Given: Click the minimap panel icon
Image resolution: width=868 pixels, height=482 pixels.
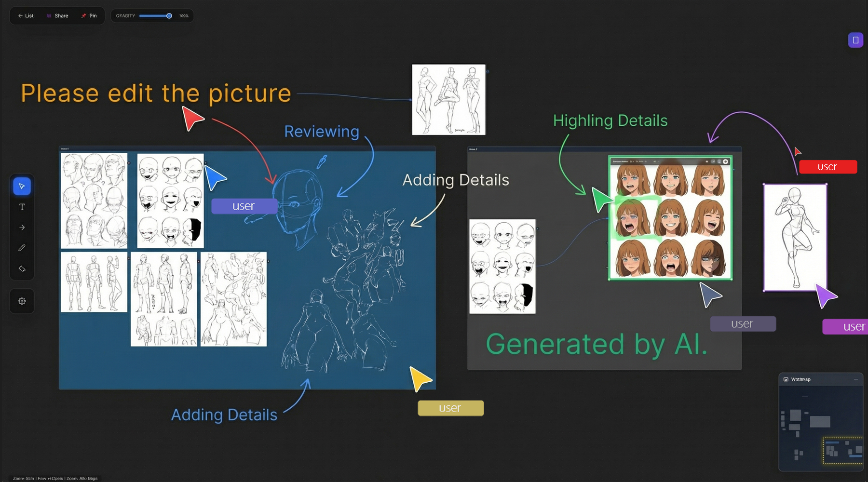Looking at the screenshot, I should [786, 379].
